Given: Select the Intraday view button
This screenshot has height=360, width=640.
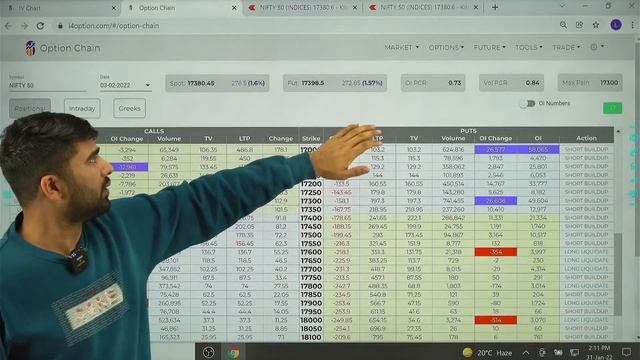Looking at the screenshot, I should (82, 109).
